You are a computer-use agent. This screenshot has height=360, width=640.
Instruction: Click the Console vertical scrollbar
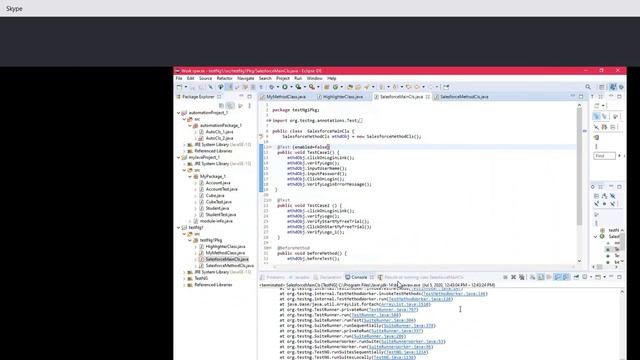point(622,324)
